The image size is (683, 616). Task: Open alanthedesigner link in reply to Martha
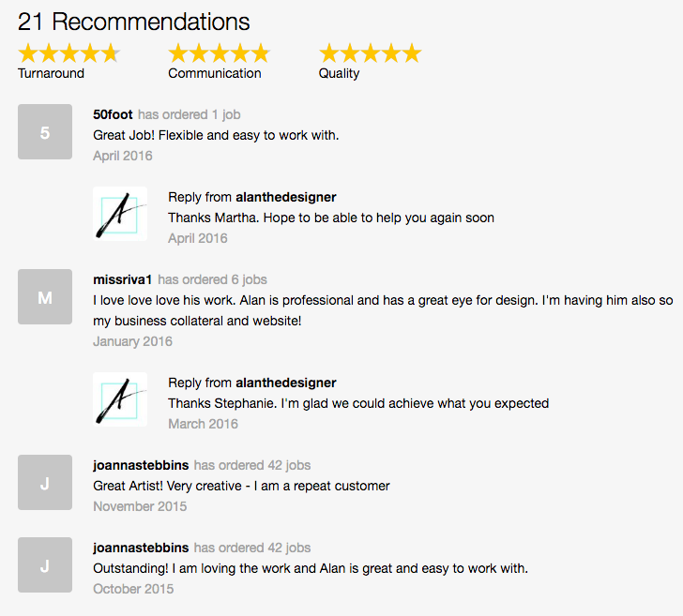(286, 197)
